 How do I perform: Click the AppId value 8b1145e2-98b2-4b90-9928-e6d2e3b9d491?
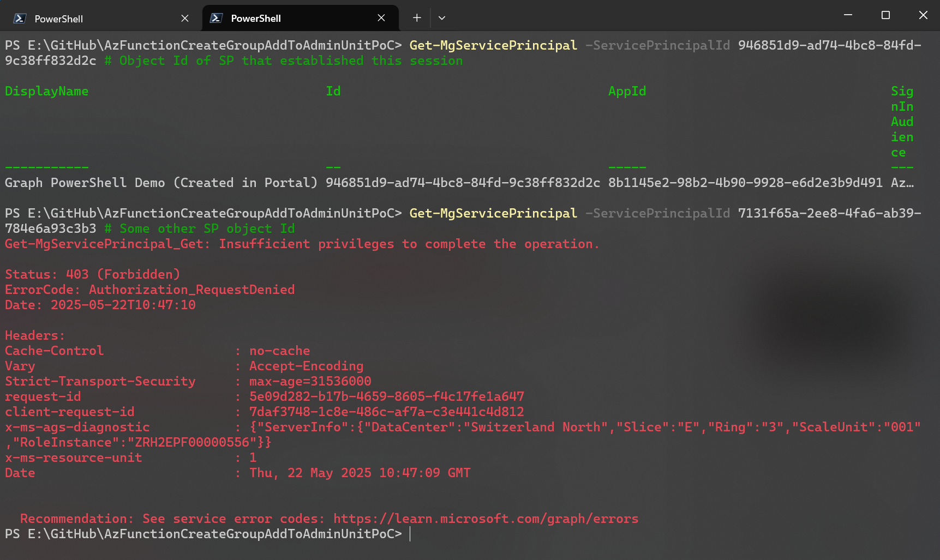(745, 183)
